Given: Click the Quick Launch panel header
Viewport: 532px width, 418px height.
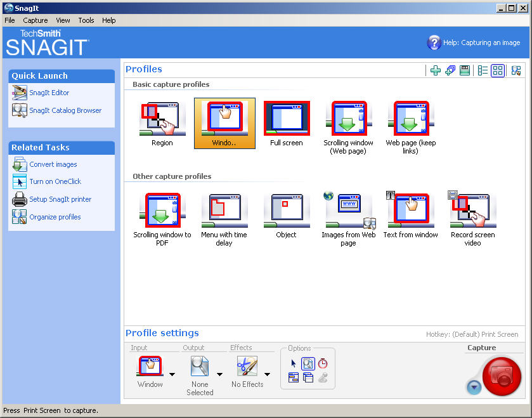Looking at the screenshot, I should tap(62, 76).
